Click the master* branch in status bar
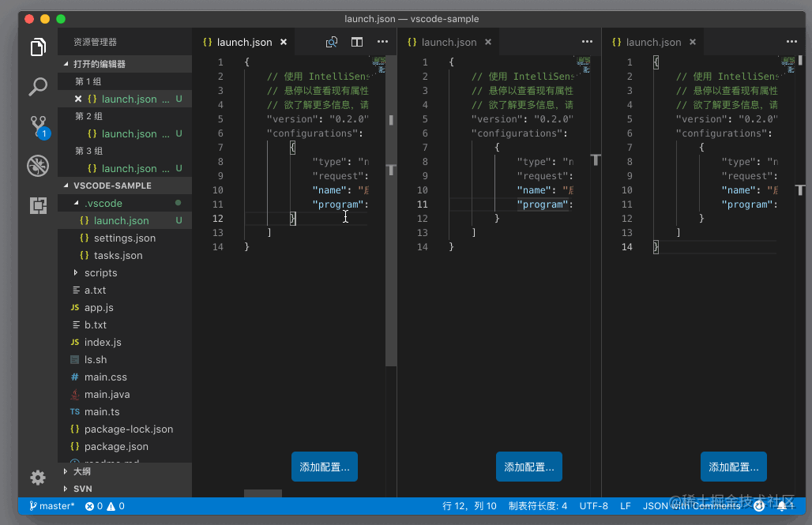This screenshot has height=525, width=812. [52, 506]
